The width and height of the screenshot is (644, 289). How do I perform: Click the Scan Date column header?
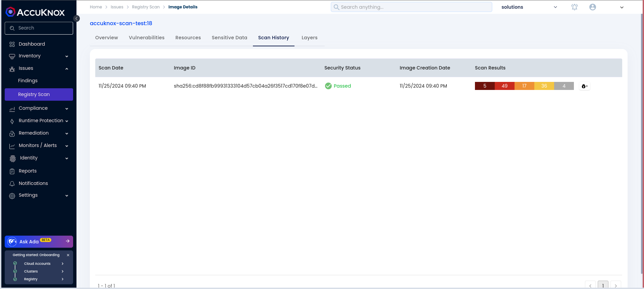pyautogui.click(x=111, y=68)
